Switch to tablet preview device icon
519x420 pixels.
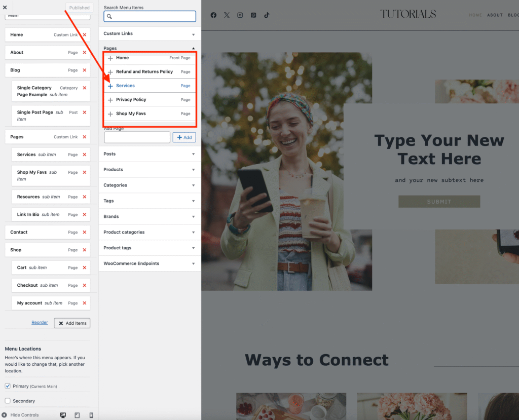77,415
